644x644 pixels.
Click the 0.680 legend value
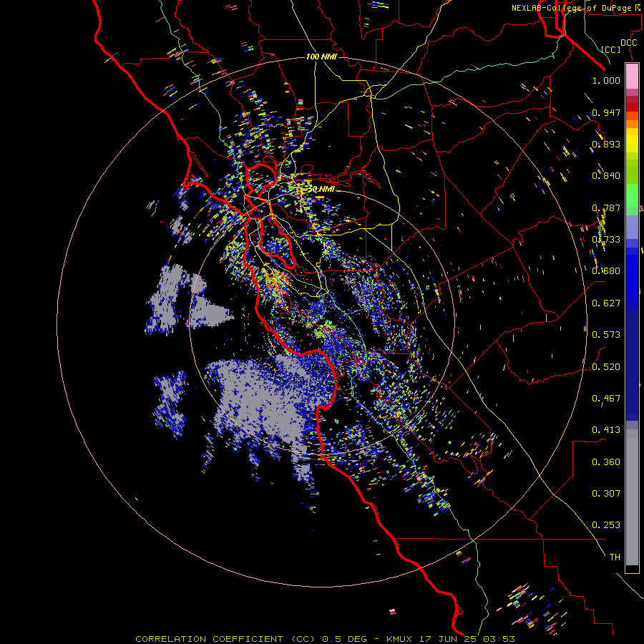pyautogui.click(x=606, y=271)
